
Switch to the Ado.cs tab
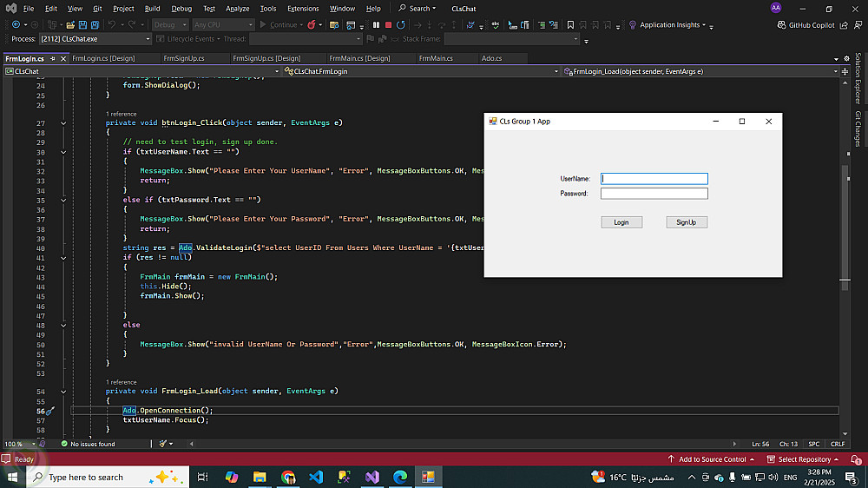[x=491, y=58]
